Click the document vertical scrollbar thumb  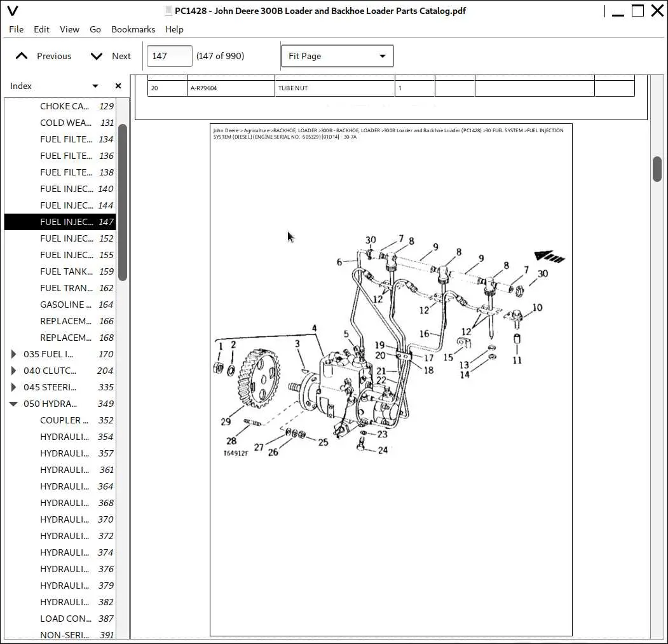click(657, 169)
